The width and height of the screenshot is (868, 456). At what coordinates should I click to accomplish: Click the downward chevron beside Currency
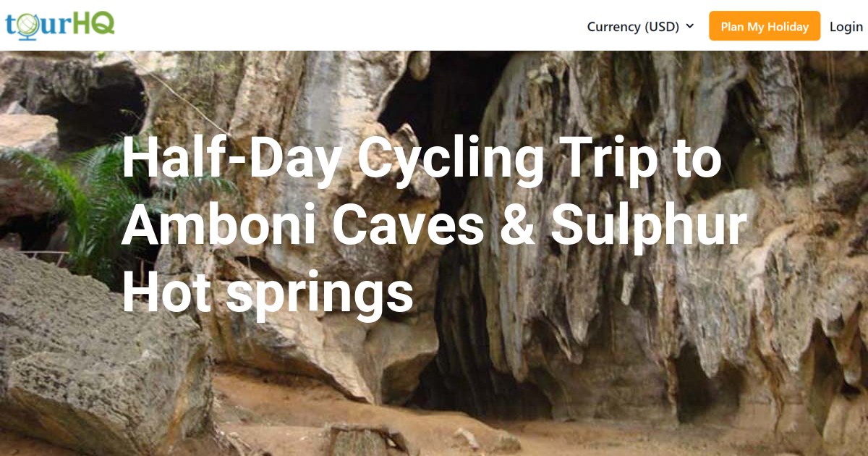691,26
